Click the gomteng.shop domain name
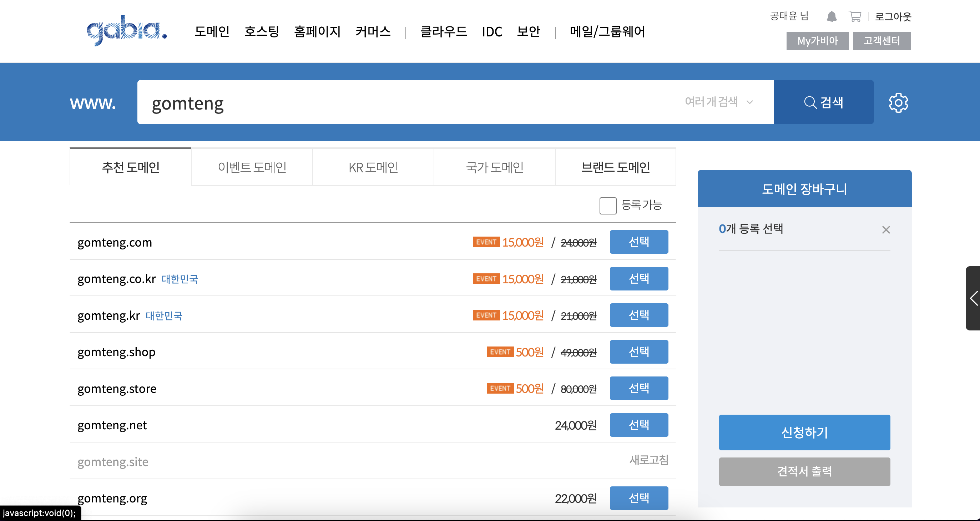 click(x=116, y=352)
